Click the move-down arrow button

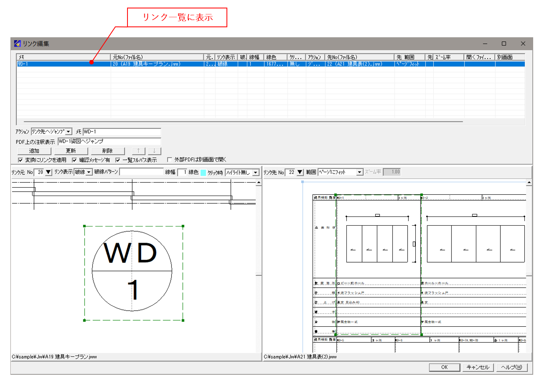click(x=154, y=151)
